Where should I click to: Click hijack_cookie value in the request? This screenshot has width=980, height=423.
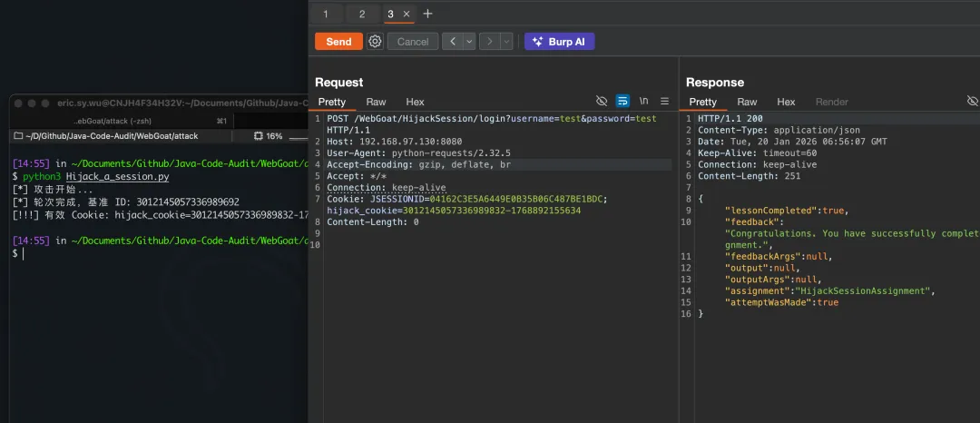(491, 211)
